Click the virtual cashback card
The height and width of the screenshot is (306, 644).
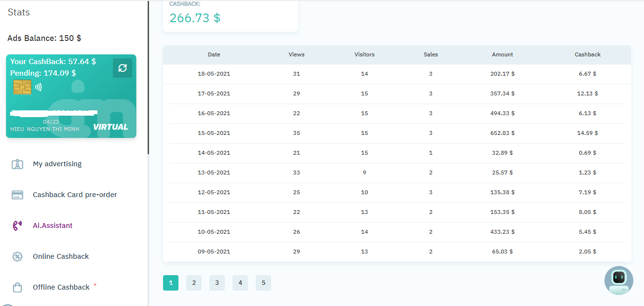pos(71,96)
